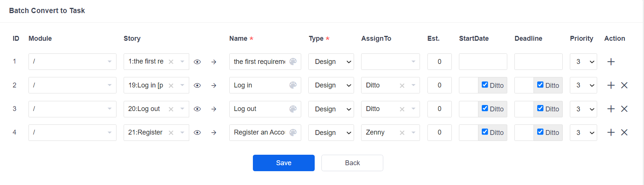Add a row after row 1 with plus icon
The image size is (644, 185).
pyautogui.click(x=611, y=62)
